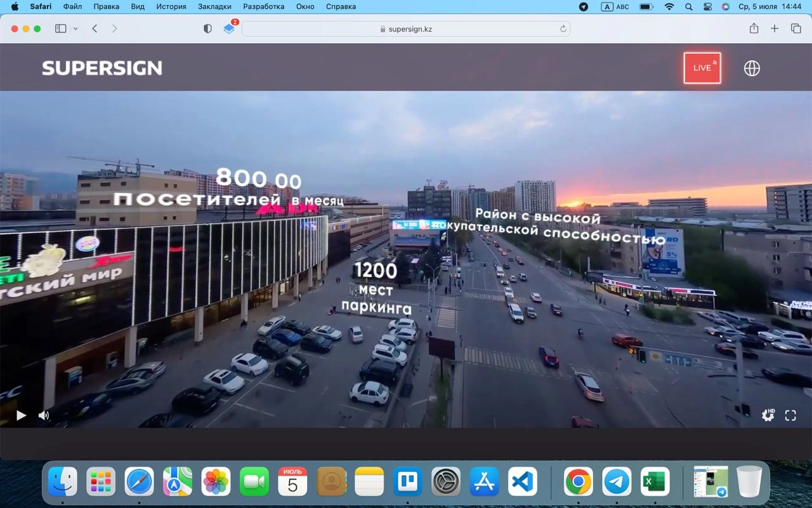Open the date and time notification panel
This screenshot has height=508, width=812.
[770, 6]
